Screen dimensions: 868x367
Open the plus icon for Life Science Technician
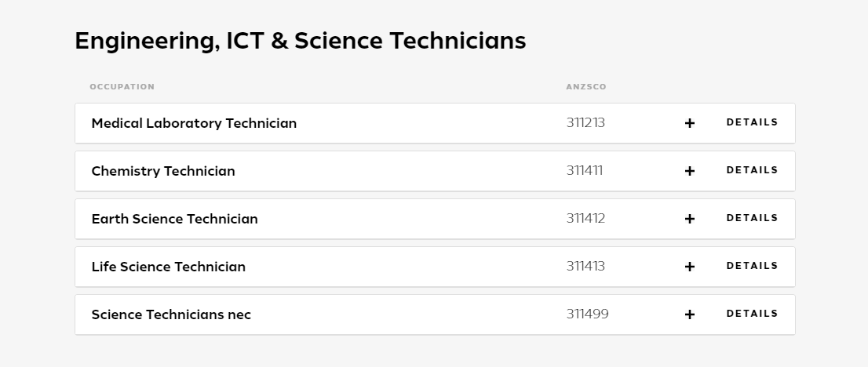[689, 267]
